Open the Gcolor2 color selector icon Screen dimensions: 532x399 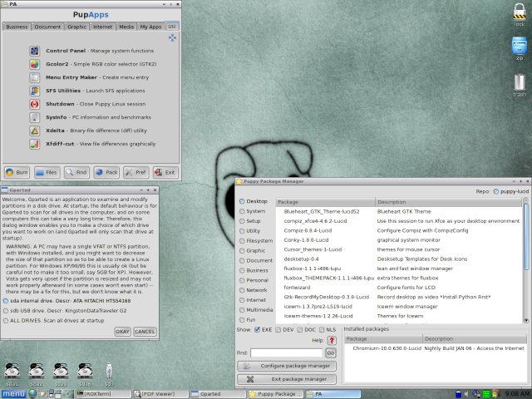(35, 63)
